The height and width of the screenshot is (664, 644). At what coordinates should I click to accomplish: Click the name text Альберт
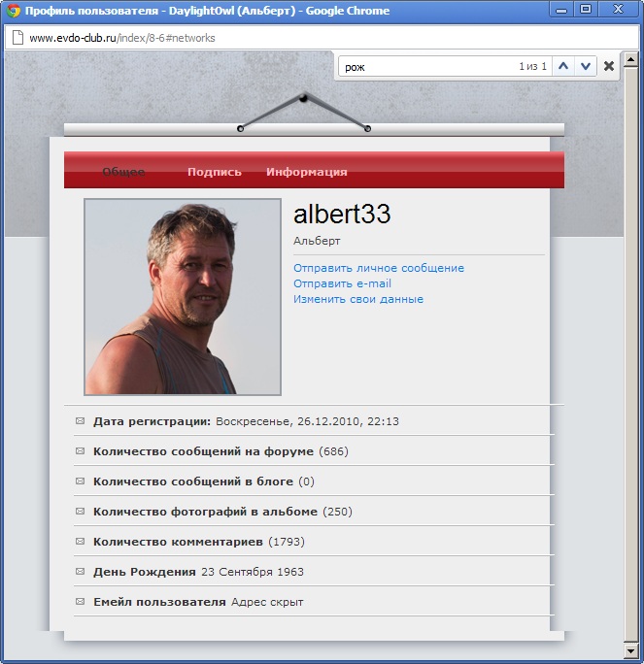click(317, 241)
